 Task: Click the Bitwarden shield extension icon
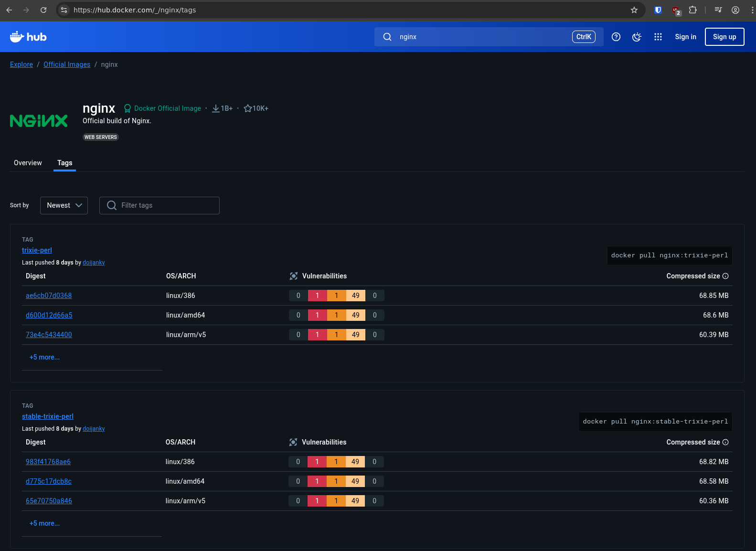[x=658, y=10]
